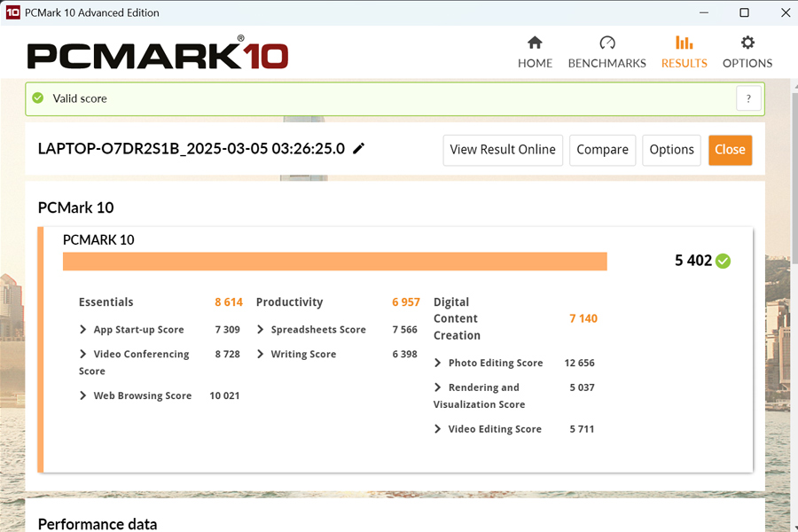
Task: Click the Video Editing value 5 711
Action: [582, 429]
